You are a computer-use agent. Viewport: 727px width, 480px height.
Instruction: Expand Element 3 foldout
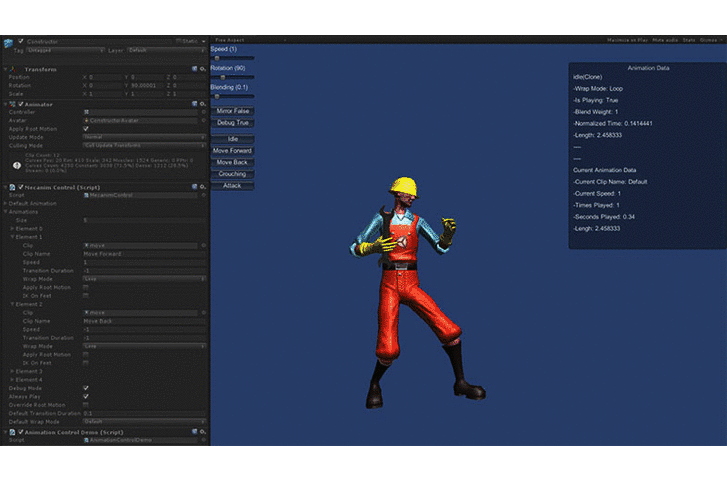13,371
